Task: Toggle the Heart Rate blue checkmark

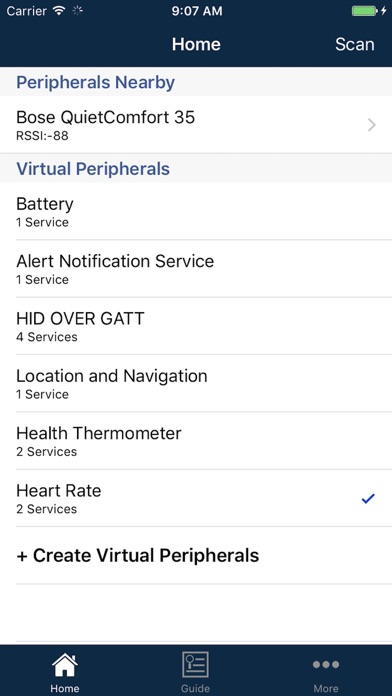Action: pyautogui.click(x=368, y=498)
